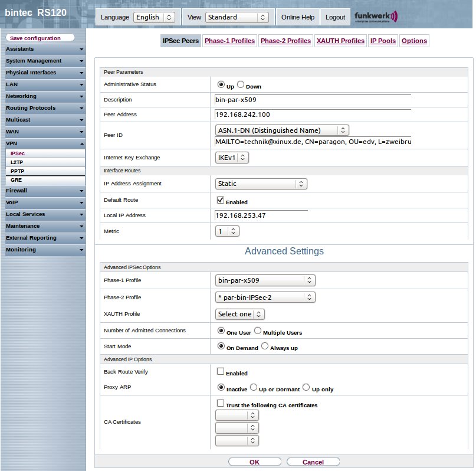Set Administrative Status to Down

(241, 85)
